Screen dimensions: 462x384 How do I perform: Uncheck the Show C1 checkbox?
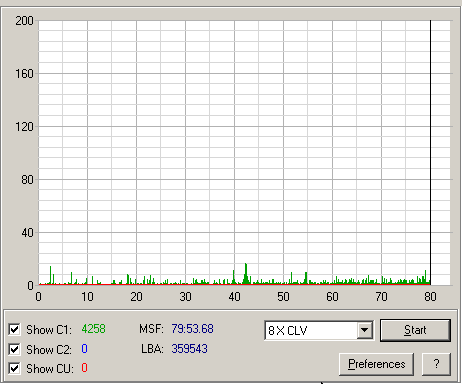(x=14, y=330)
